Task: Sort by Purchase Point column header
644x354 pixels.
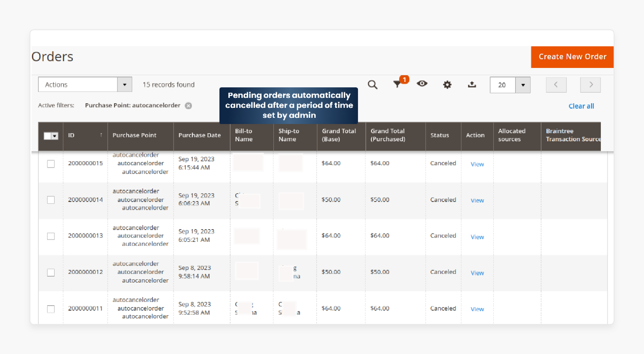Action: (140, 136)
